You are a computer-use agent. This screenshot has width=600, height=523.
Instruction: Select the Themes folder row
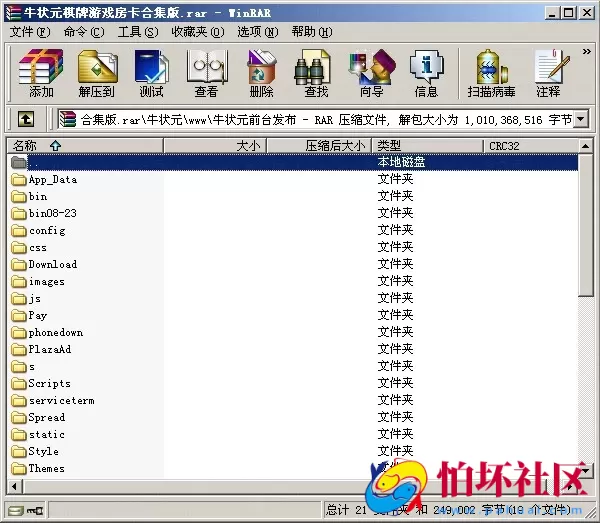point(293,468)
